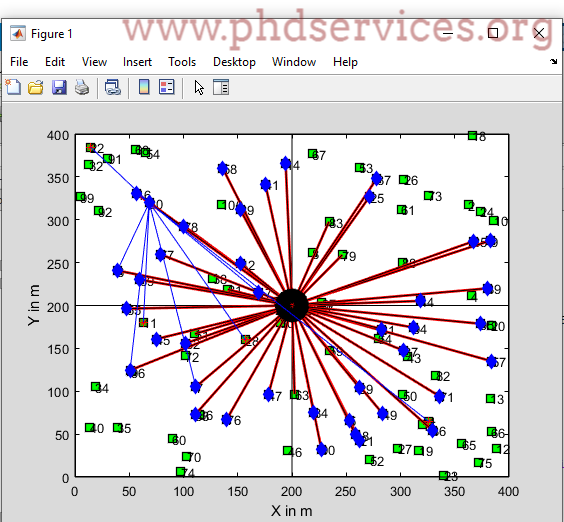Click the blue diamond node labeled 25
The width and height of the screenshot is (564, 522).
(370, 197)
